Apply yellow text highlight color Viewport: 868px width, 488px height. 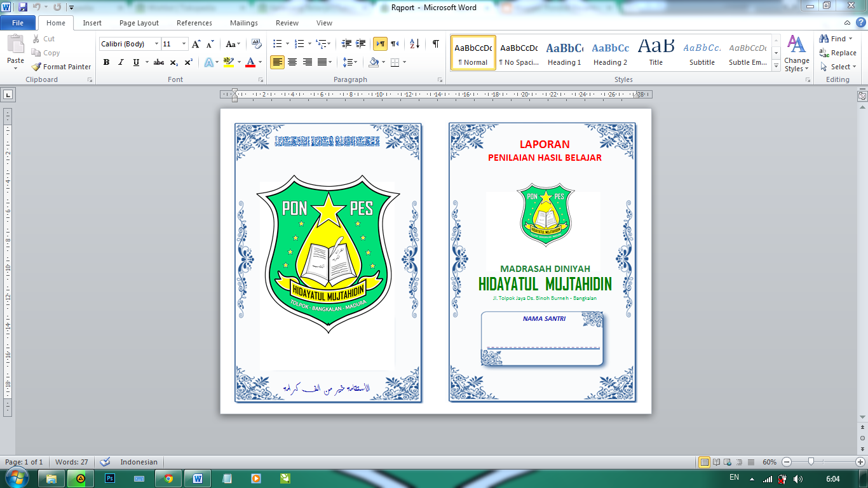229,62
